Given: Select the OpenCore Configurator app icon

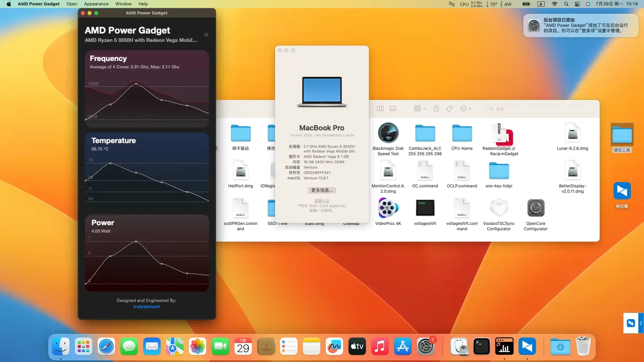Looking at the screenshot, I should 535,208.
